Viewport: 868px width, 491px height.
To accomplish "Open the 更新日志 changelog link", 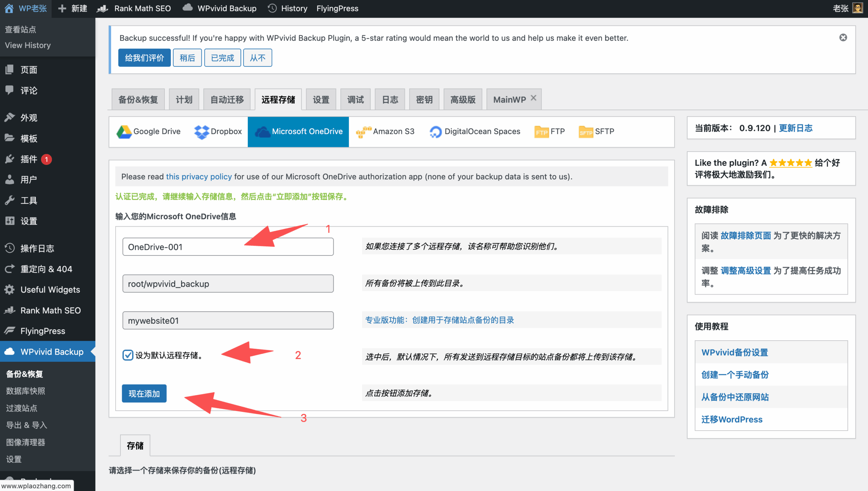I will (x=795, y=128).
